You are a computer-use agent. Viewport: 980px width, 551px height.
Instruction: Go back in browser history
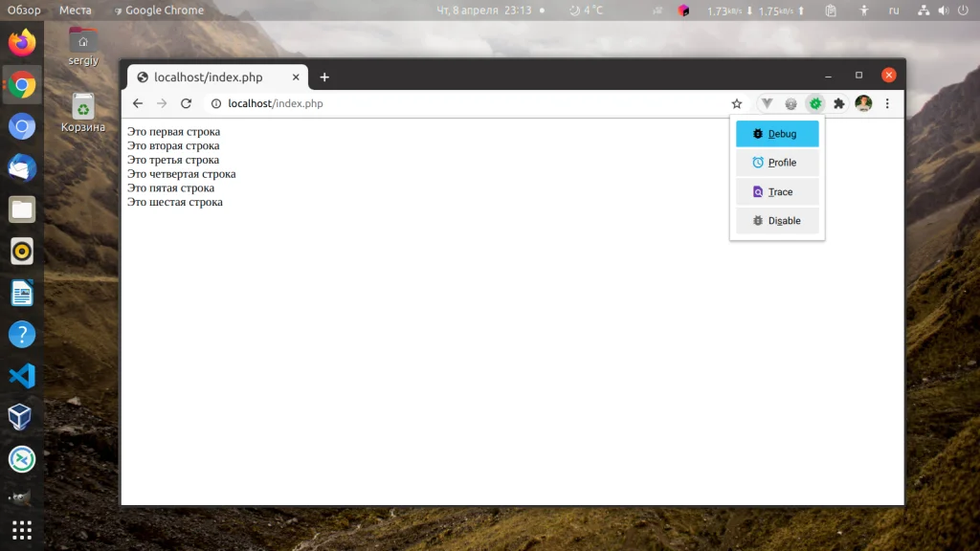138,103
